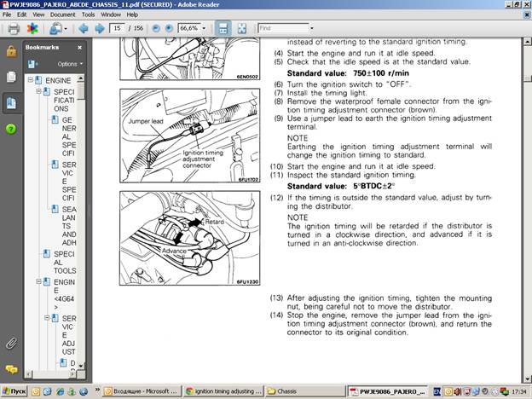This screenshot has width=532, height=399.
Task: Click the search binoculars toolbar icon
Action: [x=55, y=28]
